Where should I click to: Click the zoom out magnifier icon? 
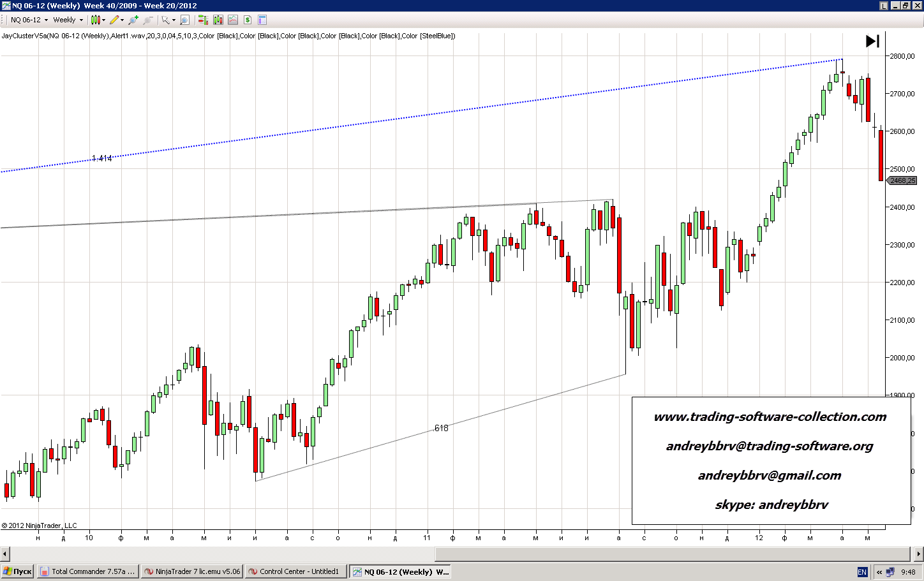[149, 20]
